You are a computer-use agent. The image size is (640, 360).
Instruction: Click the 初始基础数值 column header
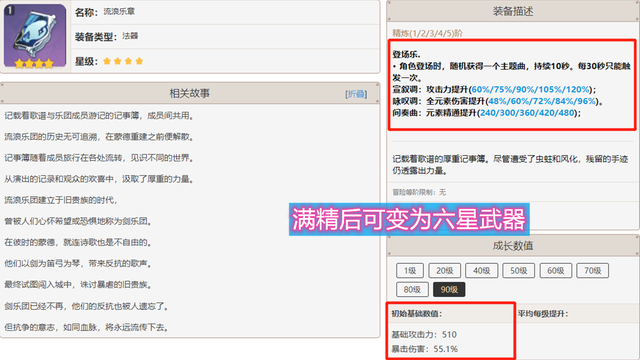click(417, 313)
